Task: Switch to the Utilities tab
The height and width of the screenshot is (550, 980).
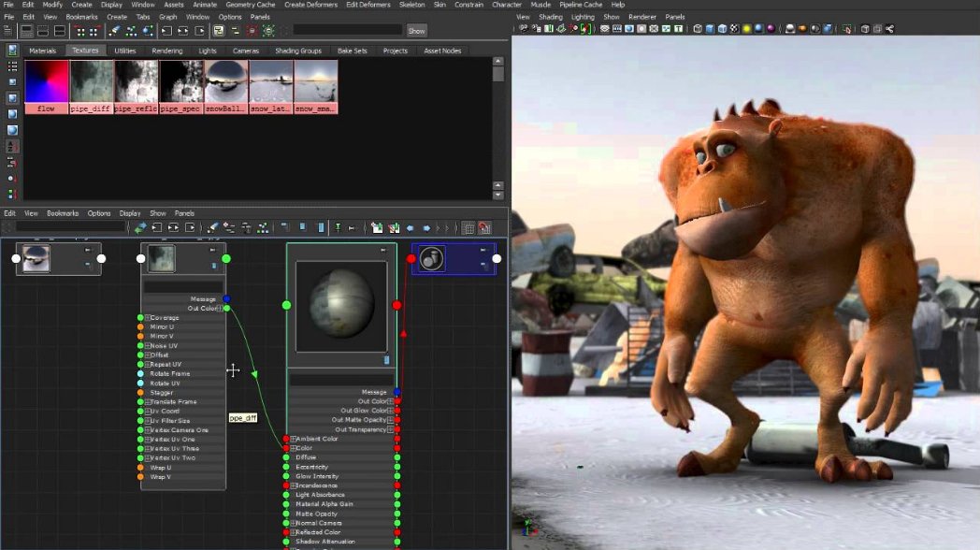Action: tap(125, 51)
